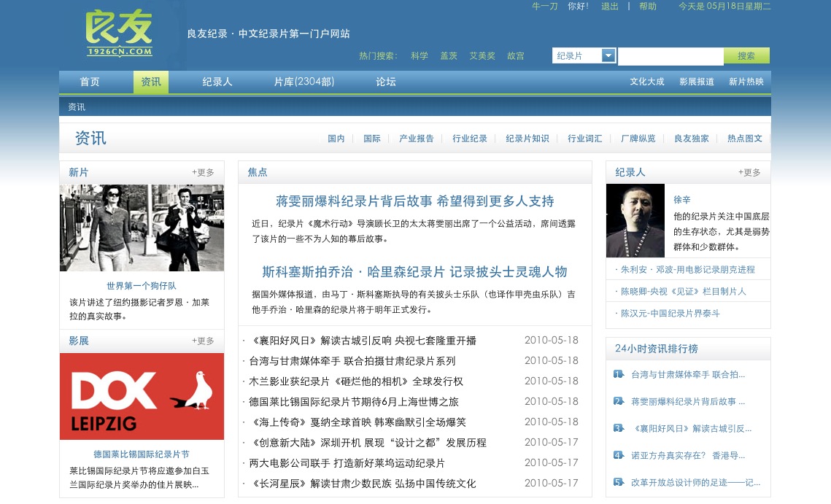Screen dimensions: 831x504
Task: Click the rank 3 badge icon
Action: (618, 428)
